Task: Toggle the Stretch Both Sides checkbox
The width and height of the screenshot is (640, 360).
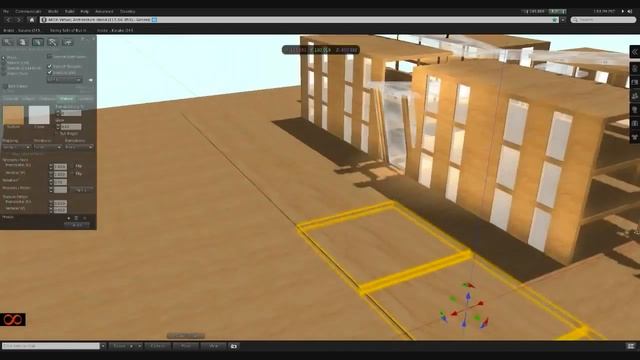Action: [49, 56]
